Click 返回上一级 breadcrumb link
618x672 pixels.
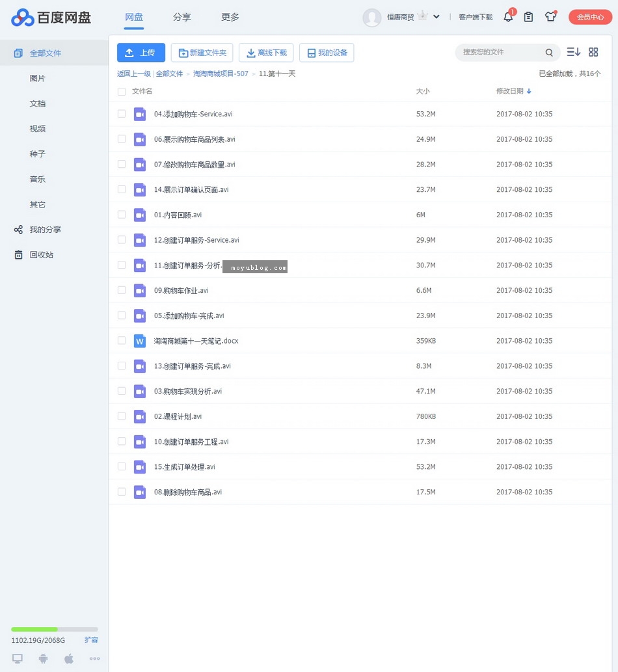[134, 74]
